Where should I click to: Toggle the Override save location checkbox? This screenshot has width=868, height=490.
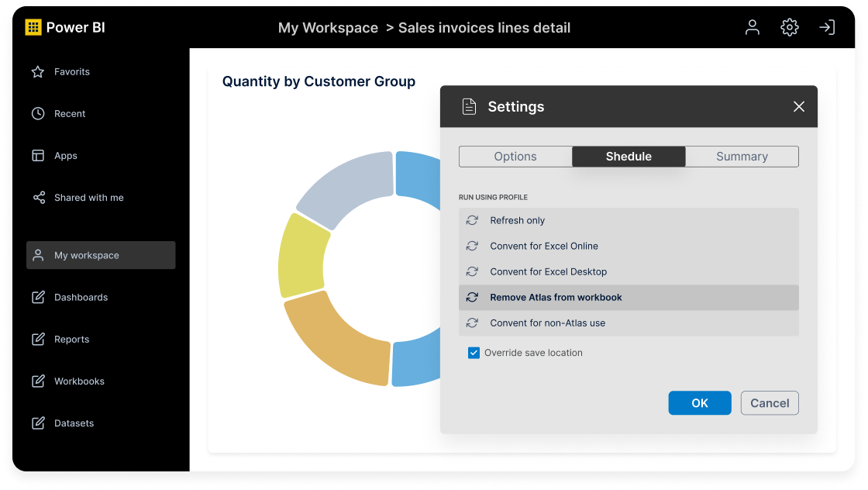[x=474, y=353]
